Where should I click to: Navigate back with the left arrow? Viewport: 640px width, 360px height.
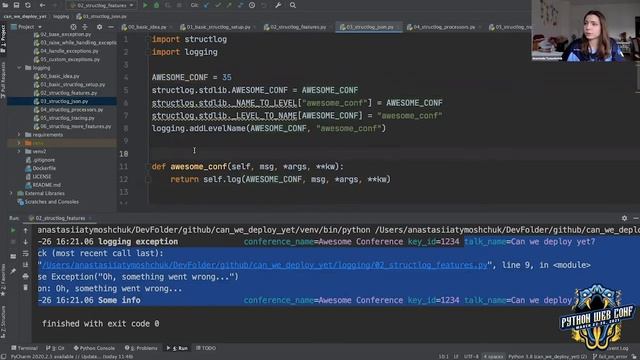click(x=42, y=5)
